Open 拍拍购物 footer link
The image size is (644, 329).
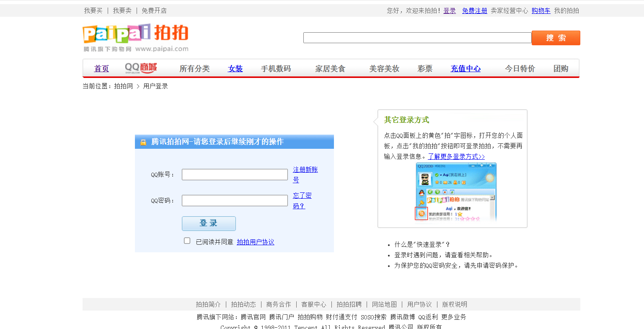click(x=310, y=317)
